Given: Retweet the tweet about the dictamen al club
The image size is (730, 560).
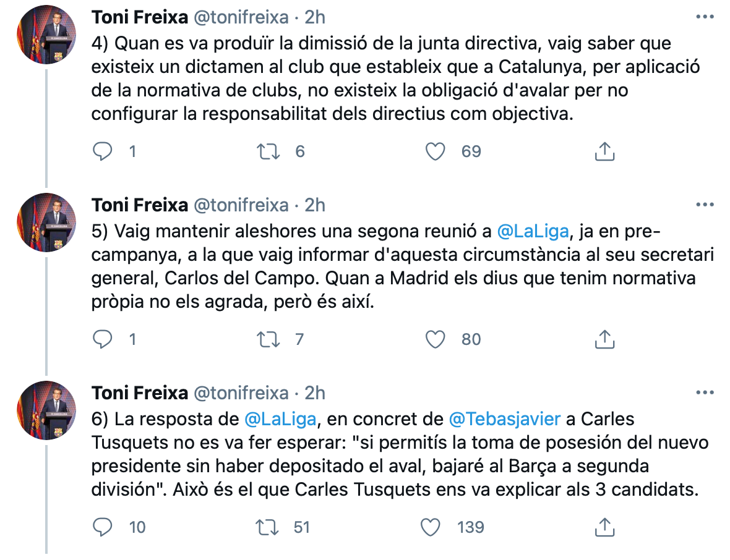Looking at the screenshot, I should pos(268,151).
